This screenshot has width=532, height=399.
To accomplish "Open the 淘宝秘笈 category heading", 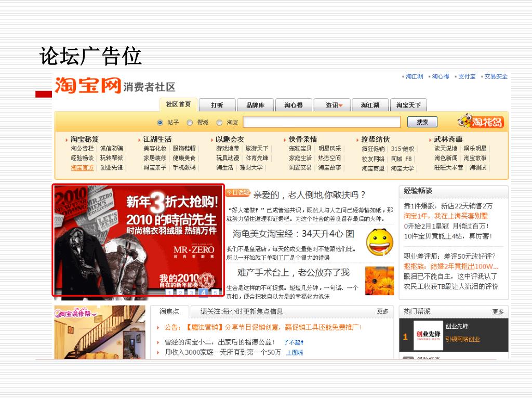I will [x=85, y=139].
